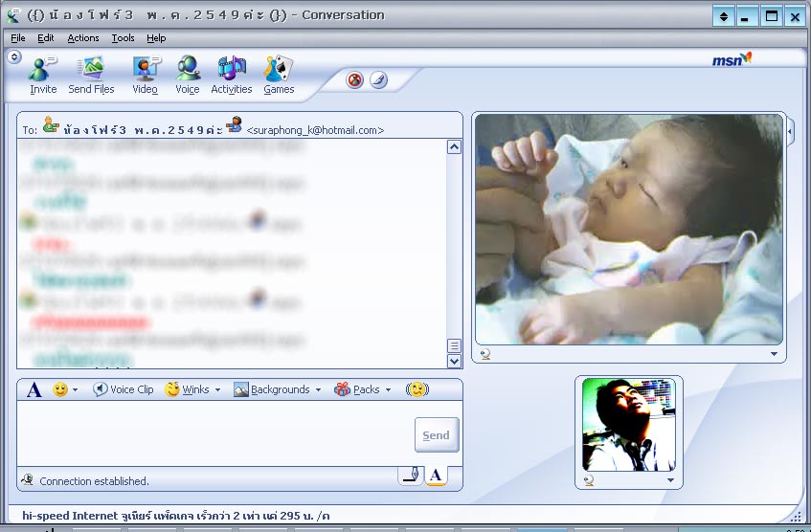Click the Invite contact icon
The width and height of the screenshot is (811, 532).
pyautogui.click(x=43, y=75)
